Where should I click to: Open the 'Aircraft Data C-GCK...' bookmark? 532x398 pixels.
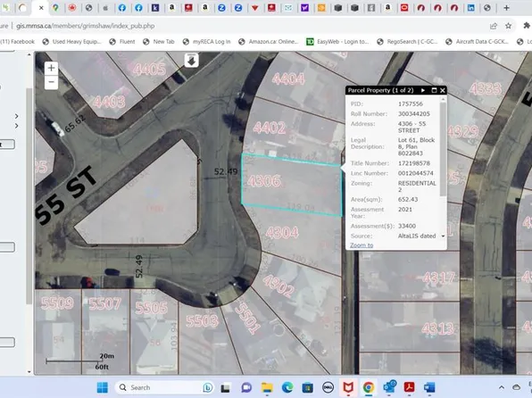[x=477, y=42]
